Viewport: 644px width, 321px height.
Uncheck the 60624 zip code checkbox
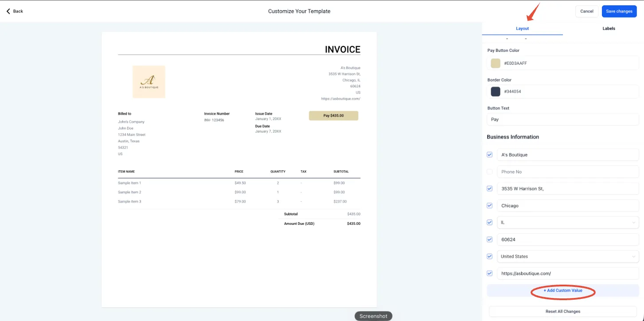[x=490, y=239]
